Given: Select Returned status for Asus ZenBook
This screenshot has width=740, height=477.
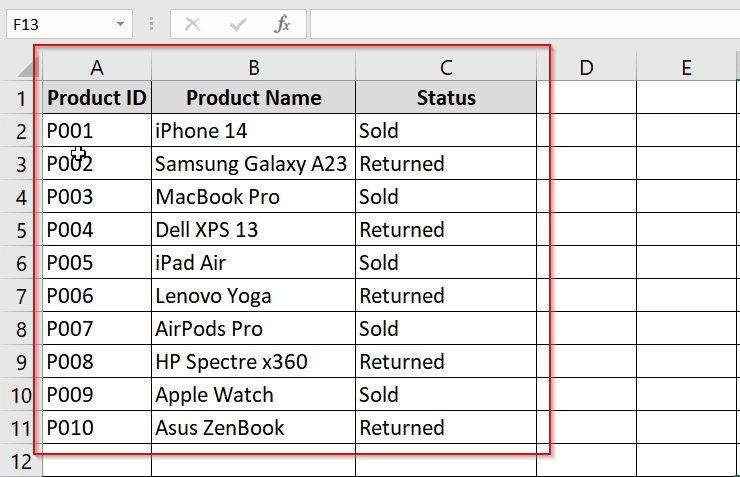Looking at the screenshot, I should click(446, 427).
